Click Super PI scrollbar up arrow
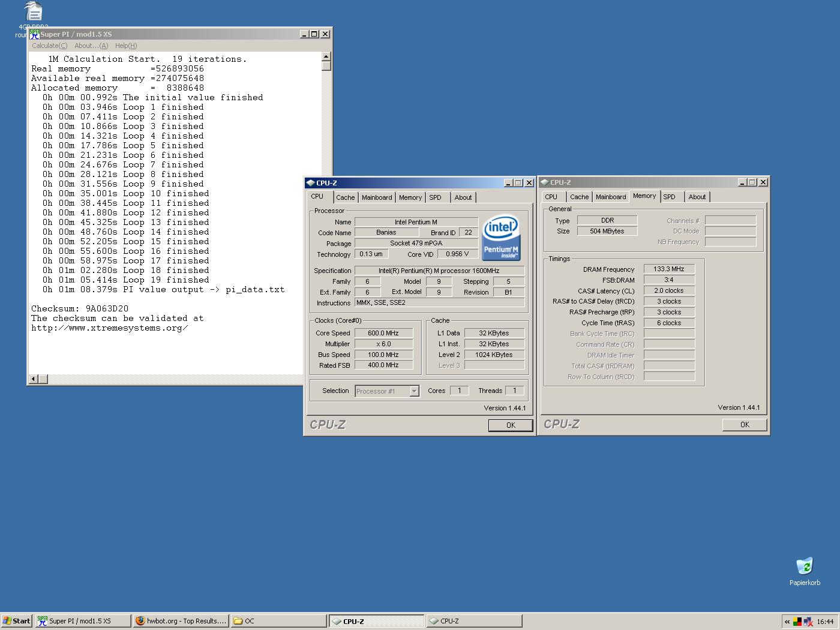This screenshot has height=630, width=840. coord(326,56)
